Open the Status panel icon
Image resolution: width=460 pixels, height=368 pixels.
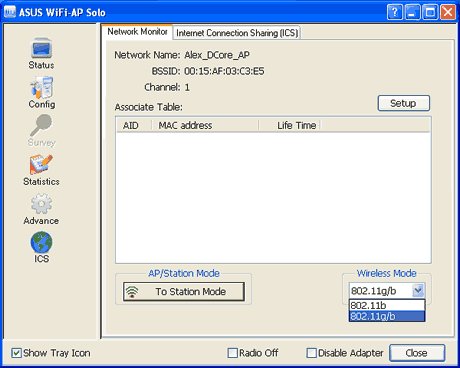pyautogui.click(x=41, y=48)
